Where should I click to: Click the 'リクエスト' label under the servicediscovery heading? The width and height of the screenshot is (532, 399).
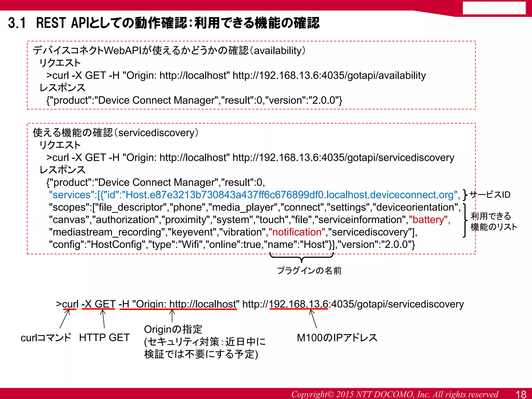(60, 145)
